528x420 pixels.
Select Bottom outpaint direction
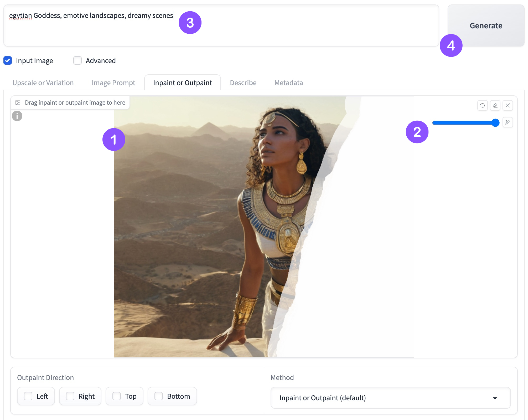click(x=159, y=396)
